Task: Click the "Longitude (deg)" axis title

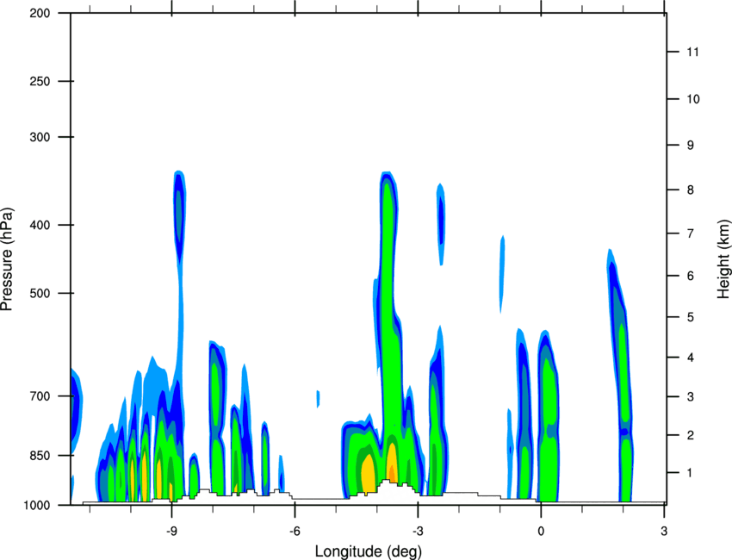Action: [x=369, y=551]
